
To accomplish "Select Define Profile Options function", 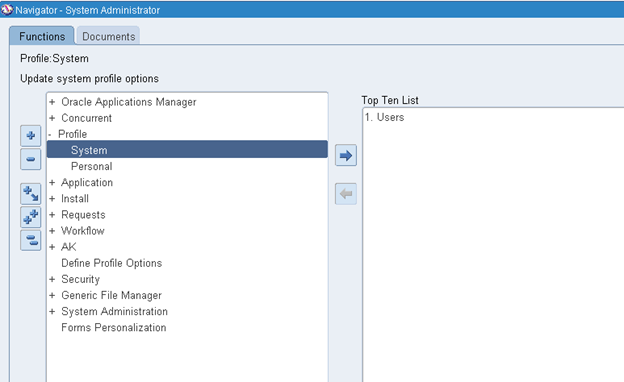I will (x=111, y=263).
